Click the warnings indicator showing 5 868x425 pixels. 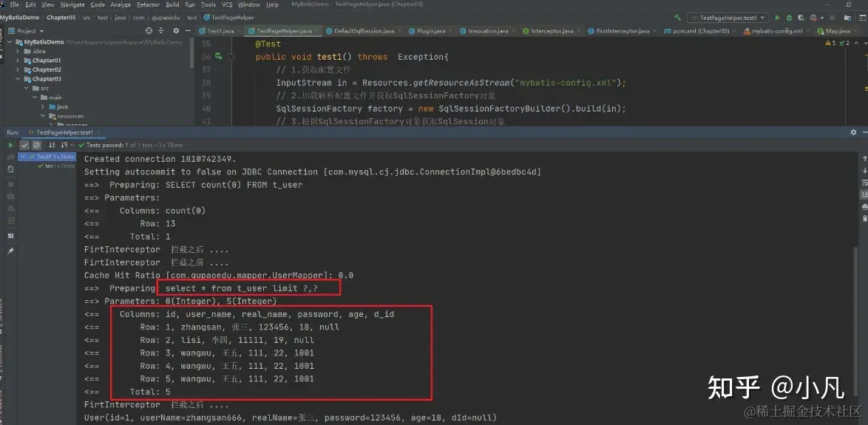pyautogui.click(x=830, y=43)
